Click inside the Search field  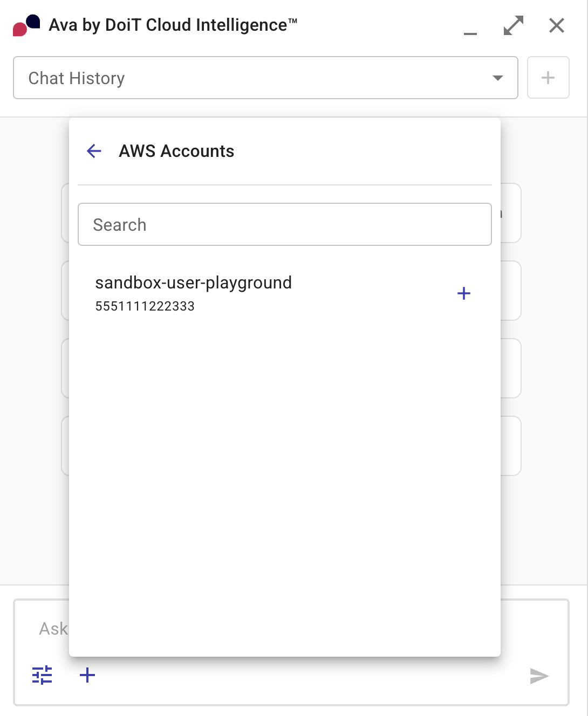(285, 224)
